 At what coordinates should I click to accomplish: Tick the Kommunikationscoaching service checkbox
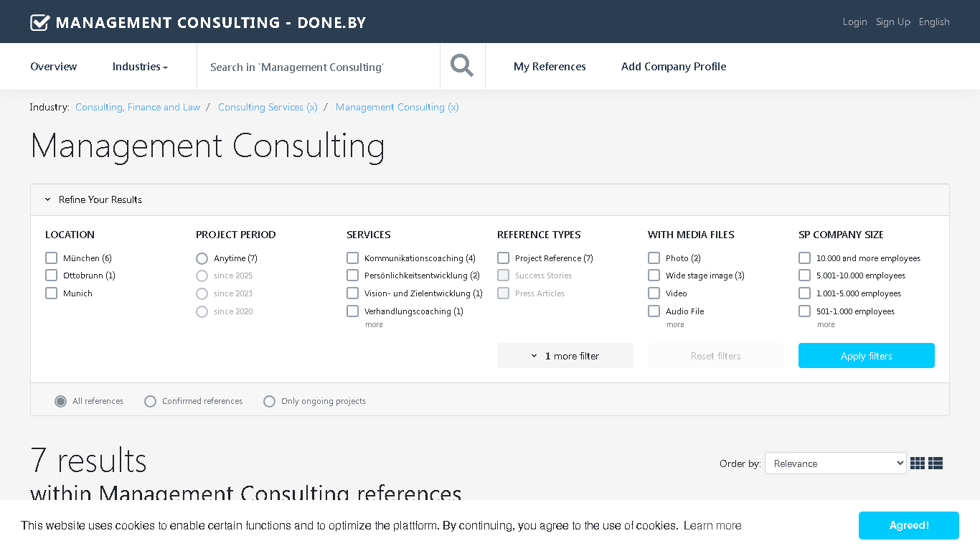tap(352, 258)
